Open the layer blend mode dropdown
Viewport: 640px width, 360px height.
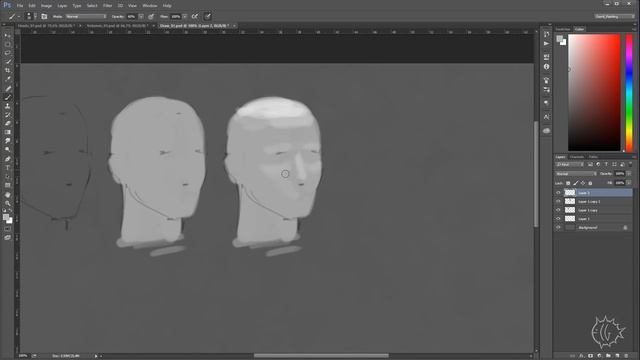[x=576, y=174]
